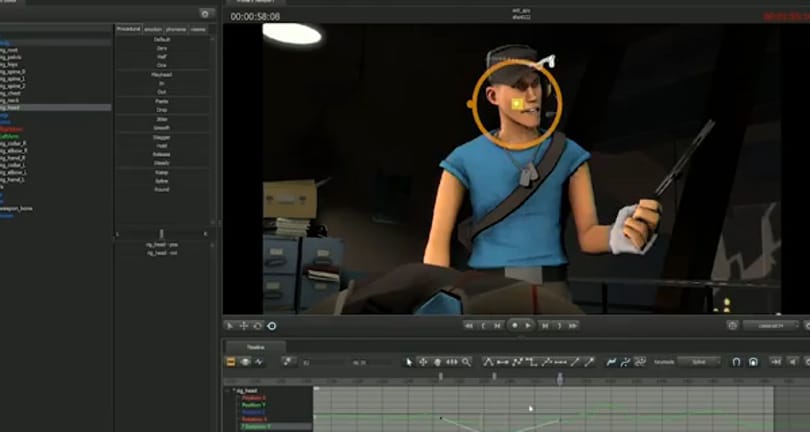Open the viseme presets tab
Viewport: 810px width, 432px height.
tap(198, 29)
